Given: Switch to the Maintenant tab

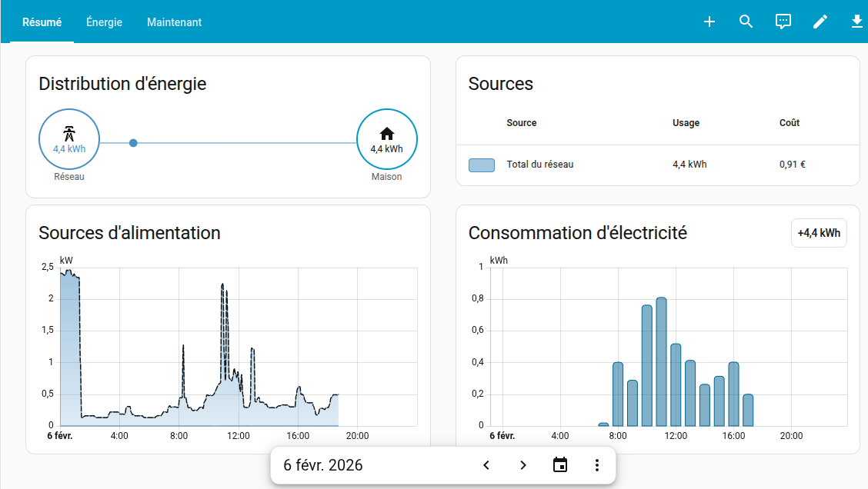Looking at the screenshot, I should tap(174, 22).
